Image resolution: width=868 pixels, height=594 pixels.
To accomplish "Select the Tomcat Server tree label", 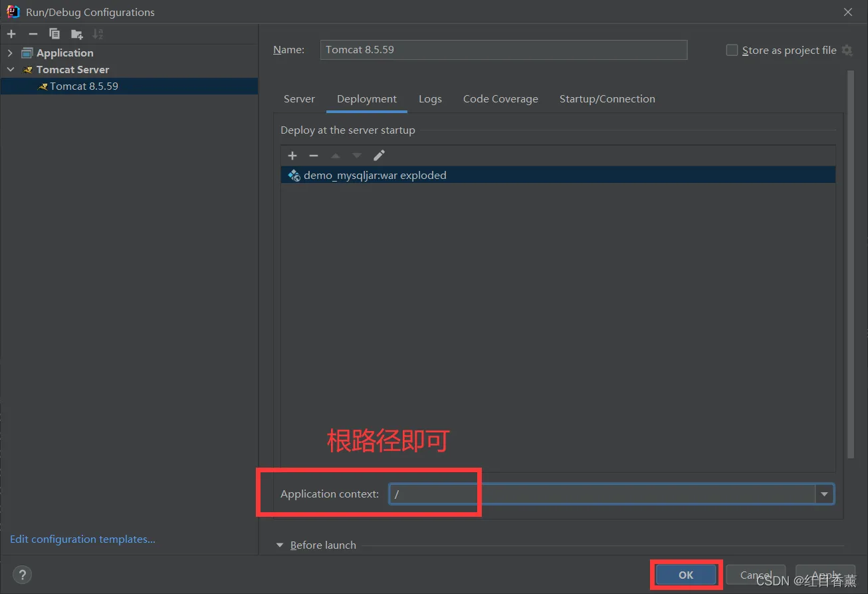I will click(x=72, y=70).
